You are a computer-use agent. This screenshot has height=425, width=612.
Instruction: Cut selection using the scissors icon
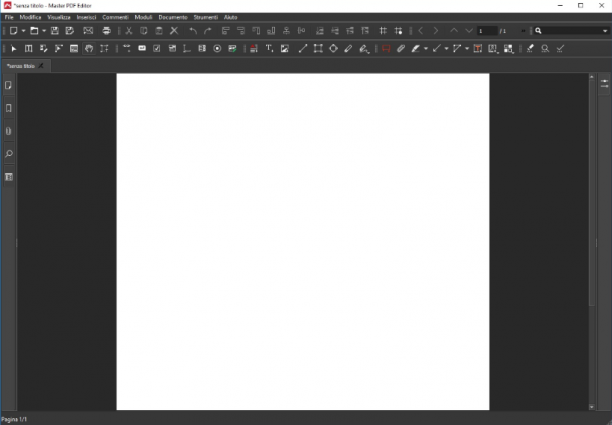[129, 31]
